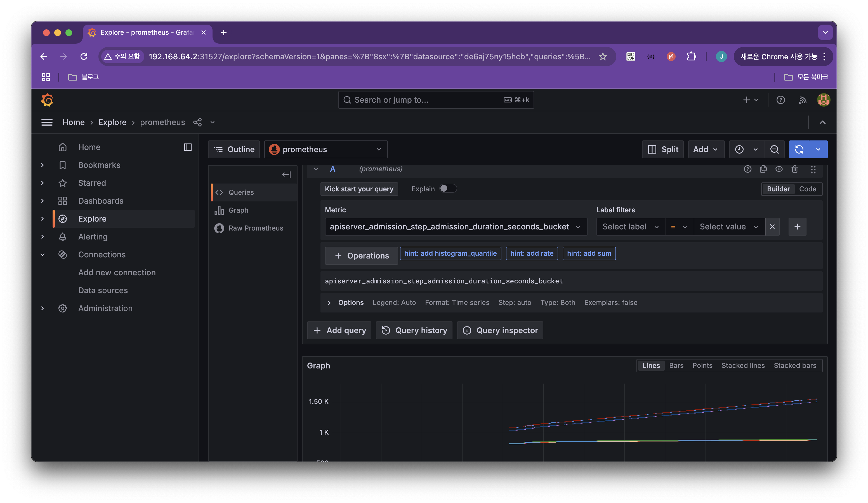This screenshot has height=503, width=868.
Task: Open the Grafana news feed icon
Action: pos(802,100)
